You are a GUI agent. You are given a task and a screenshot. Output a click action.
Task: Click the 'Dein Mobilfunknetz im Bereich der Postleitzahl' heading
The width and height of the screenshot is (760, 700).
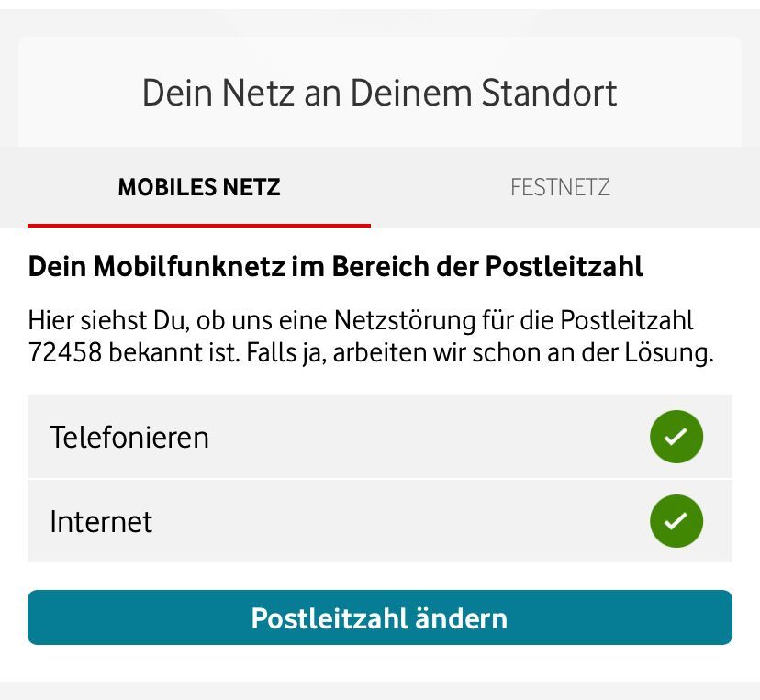336,266
